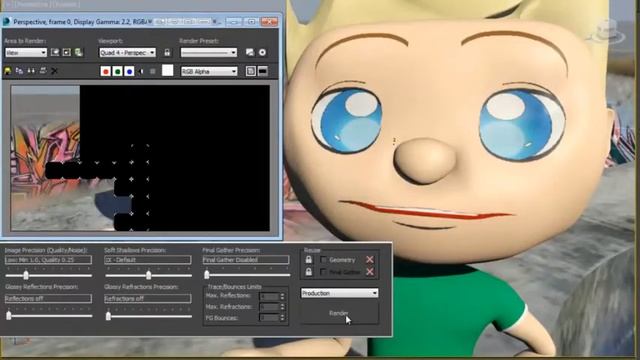The width and height of the screenshot is (640, 360).
Task: Click the Reflections off field
Action: 49,298
